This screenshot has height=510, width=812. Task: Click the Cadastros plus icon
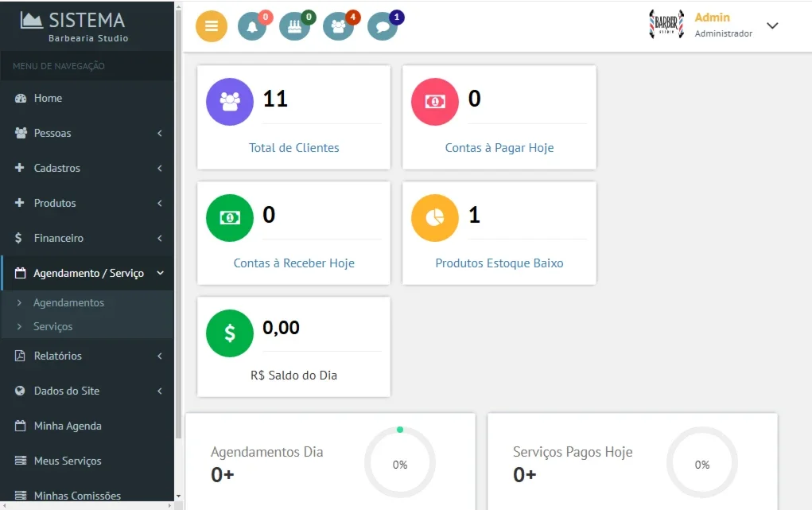[20, 167]
